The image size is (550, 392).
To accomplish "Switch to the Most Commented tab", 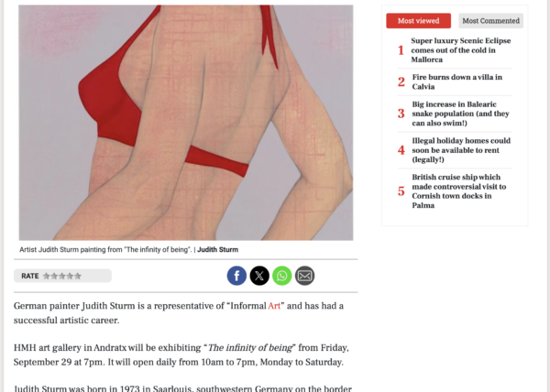I will 490,21.
